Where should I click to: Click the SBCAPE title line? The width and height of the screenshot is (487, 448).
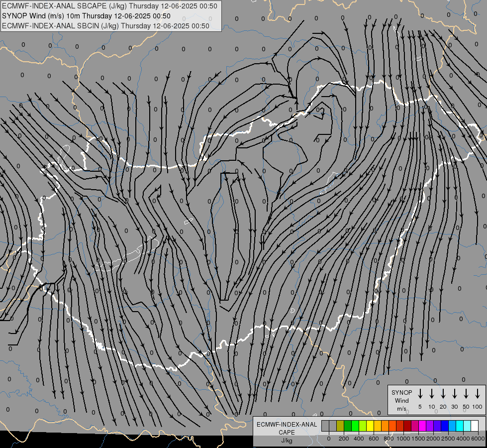109,6
